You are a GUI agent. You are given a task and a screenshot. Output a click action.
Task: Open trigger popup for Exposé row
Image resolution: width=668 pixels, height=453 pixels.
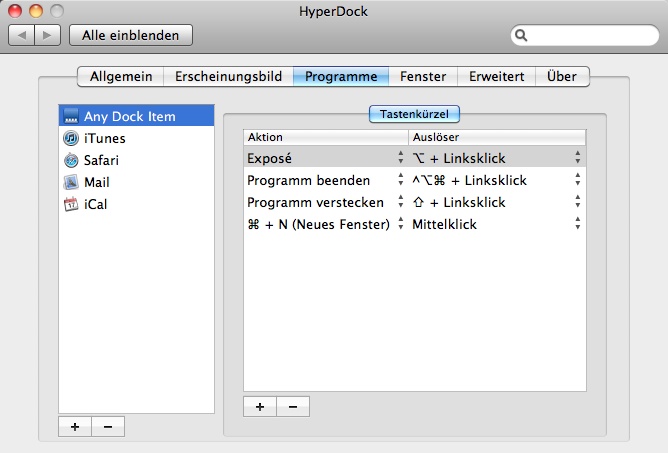tap(578, 157)
